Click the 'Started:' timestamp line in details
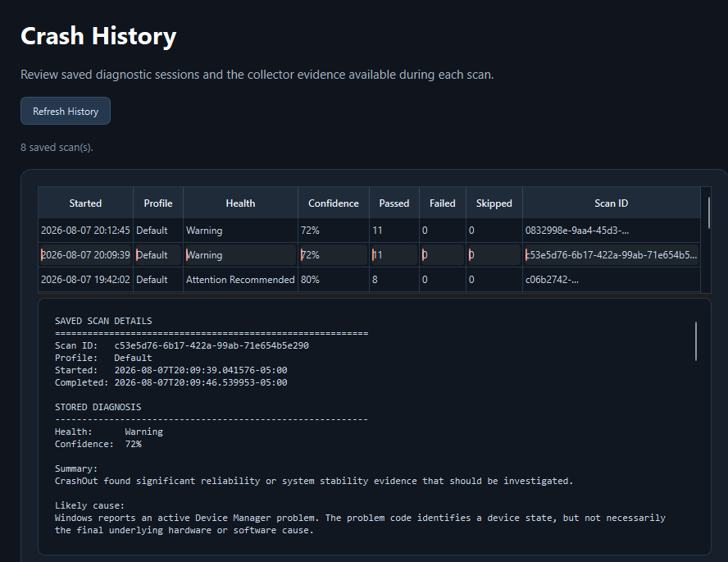This screenshot has height=562, width=728. pyautogui.click(x=171, y=370)
